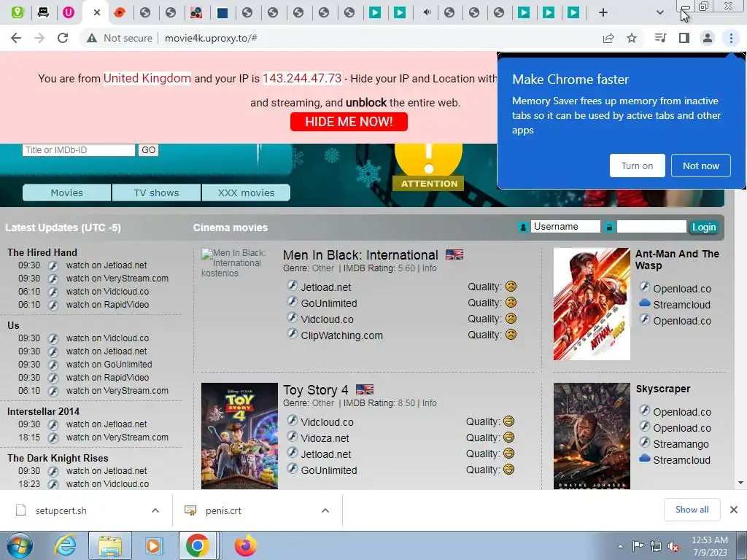Focus the Title or IMDb-ID search field
The image size is (747, 560).
[79, 150]
